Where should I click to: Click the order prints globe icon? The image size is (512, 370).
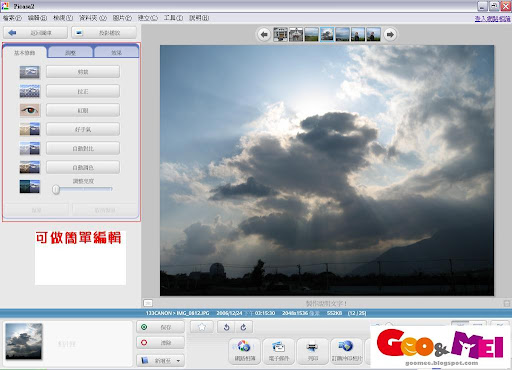pos(346,346)
